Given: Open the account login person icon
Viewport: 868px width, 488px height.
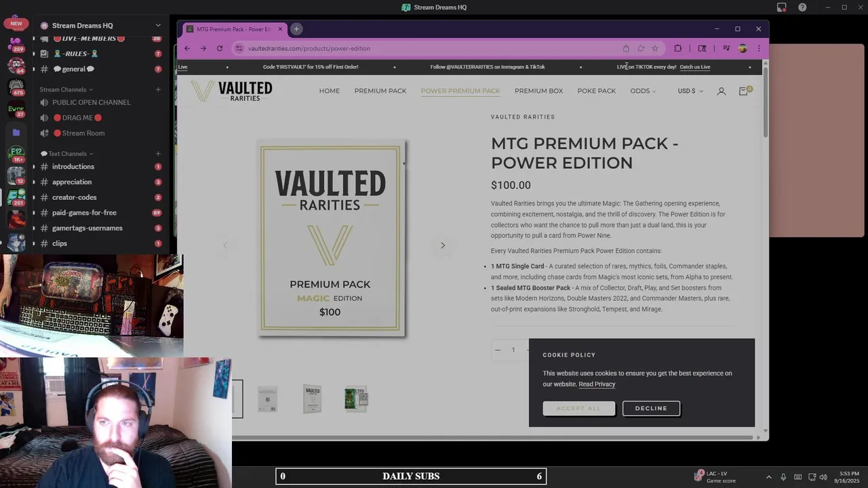Looking at the screenshot, I should (722, 91).
